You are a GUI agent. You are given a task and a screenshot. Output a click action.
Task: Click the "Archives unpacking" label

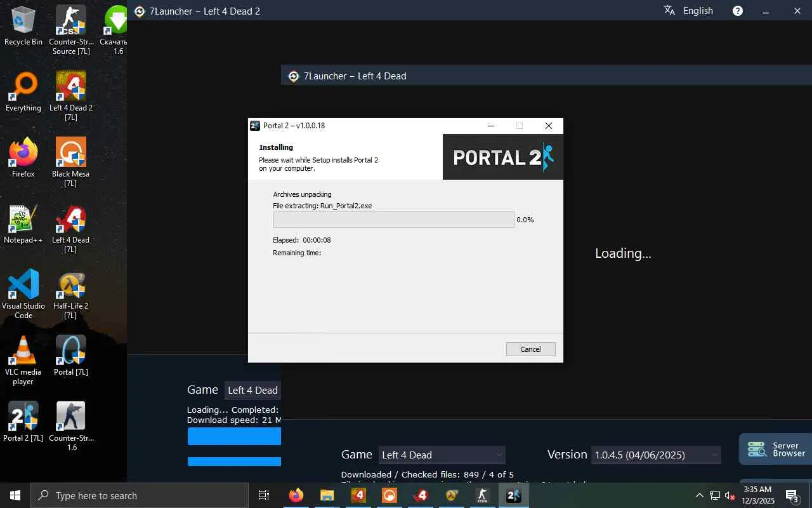tap(302, 194)
